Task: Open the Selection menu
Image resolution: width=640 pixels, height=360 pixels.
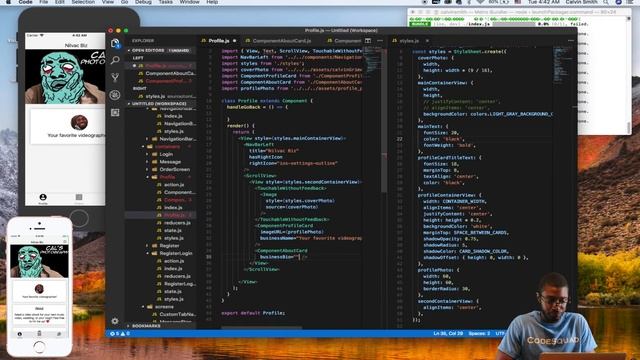Action: pyautogui.click(x=83, y=2)
